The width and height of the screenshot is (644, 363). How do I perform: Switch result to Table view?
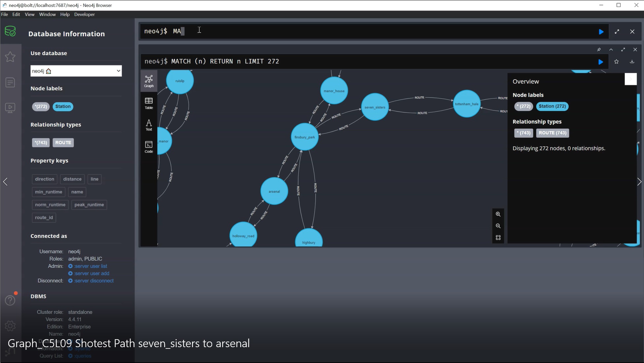coord(149,103)
